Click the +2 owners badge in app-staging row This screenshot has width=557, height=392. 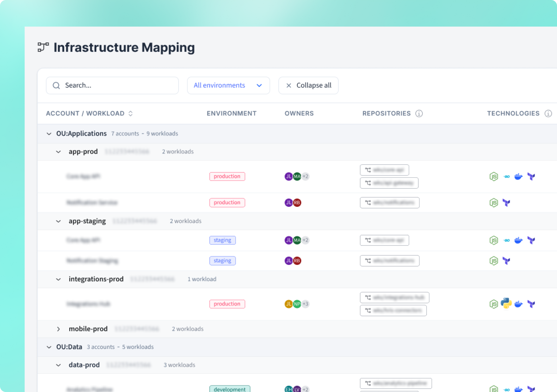[x=306, y=240]
